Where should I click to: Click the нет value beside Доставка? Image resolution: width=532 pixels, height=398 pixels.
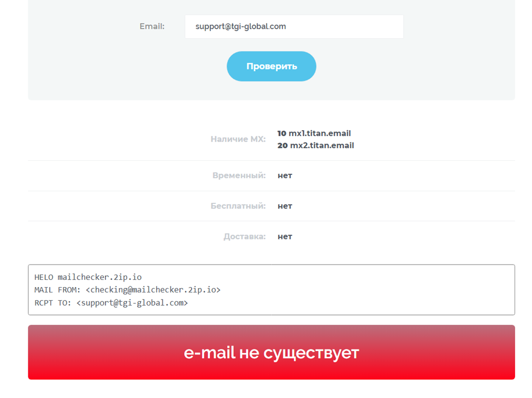(x=285, y=237)
